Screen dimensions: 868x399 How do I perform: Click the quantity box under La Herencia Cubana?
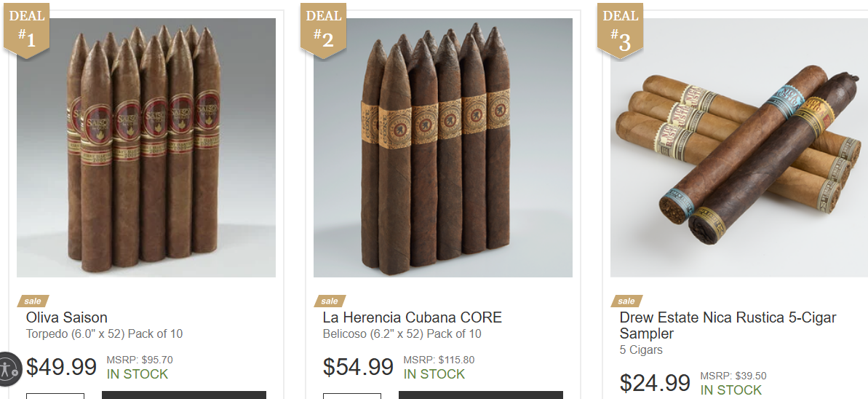click(352, 395)
